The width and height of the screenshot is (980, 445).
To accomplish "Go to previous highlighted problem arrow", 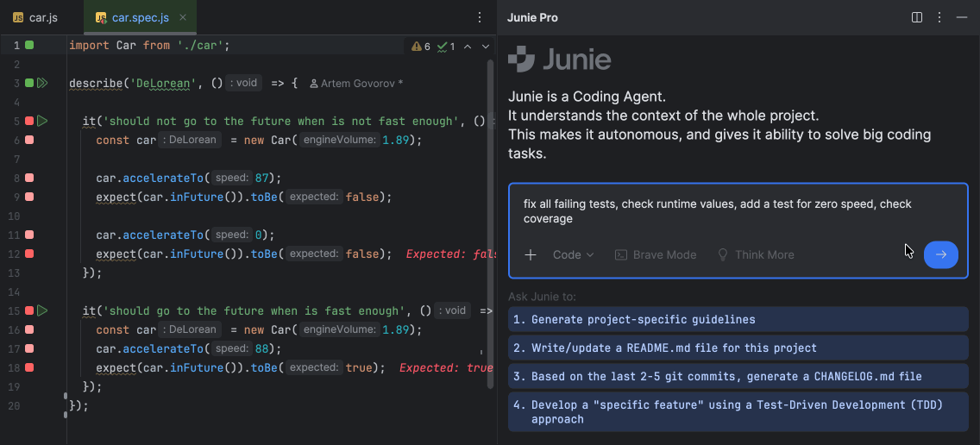I will click(x=468, y=47).
